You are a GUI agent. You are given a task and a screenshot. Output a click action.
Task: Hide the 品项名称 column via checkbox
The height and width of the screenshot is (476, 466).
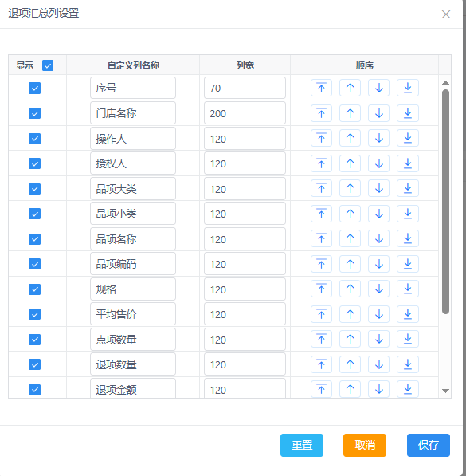coord(34,239)
